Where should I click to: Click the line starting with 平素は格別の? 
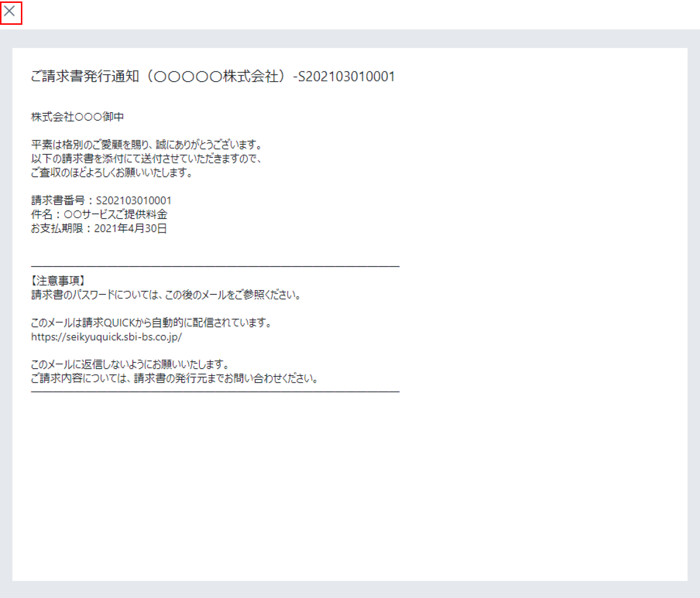pyautogui.click(x=147, y=145)
